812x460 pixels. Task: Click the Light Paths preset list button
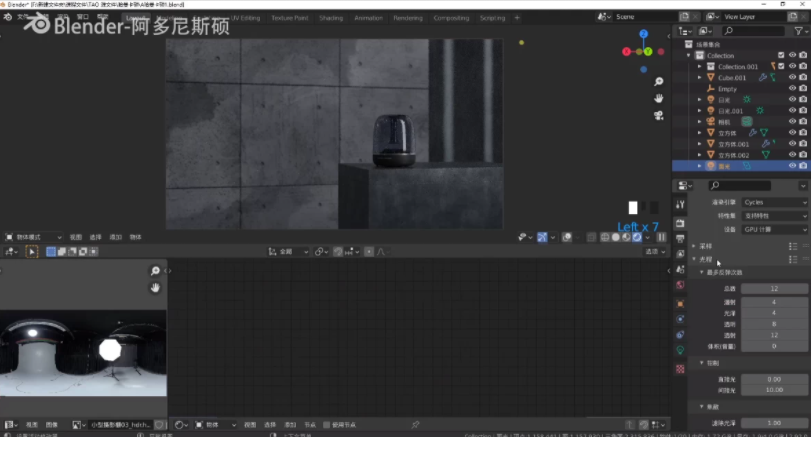pyautogui.click(x=793, y=259)
